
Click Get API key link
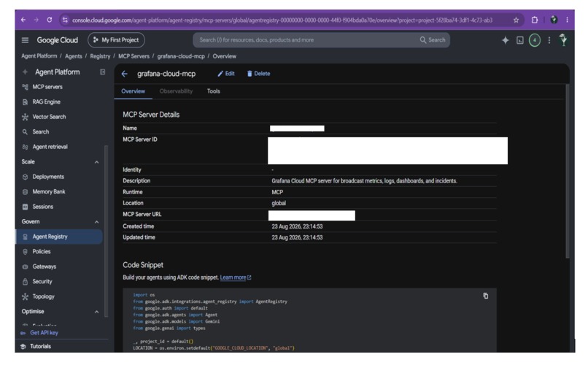click(44, 333)
